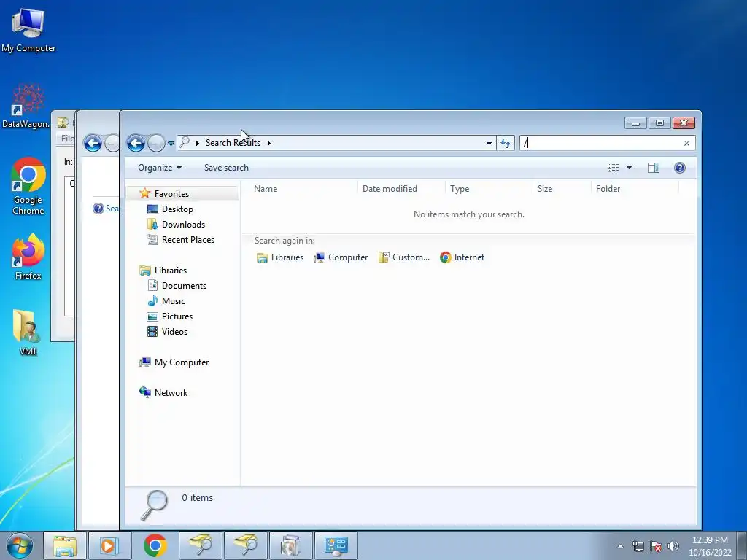The image size is (747, 560).
Task: Search again in Libraries
Action: point(279,257)
